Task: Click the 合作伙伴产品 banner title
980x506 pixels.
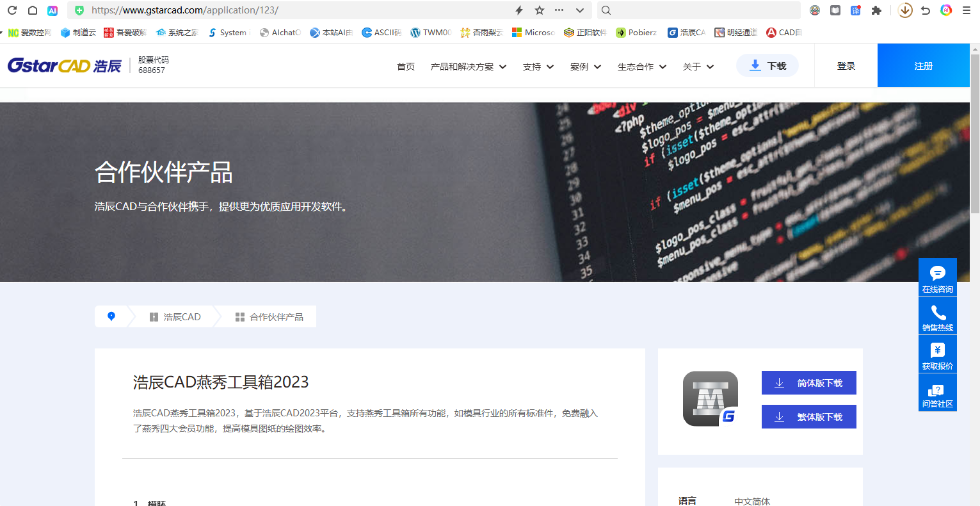Action: (163, 172)
